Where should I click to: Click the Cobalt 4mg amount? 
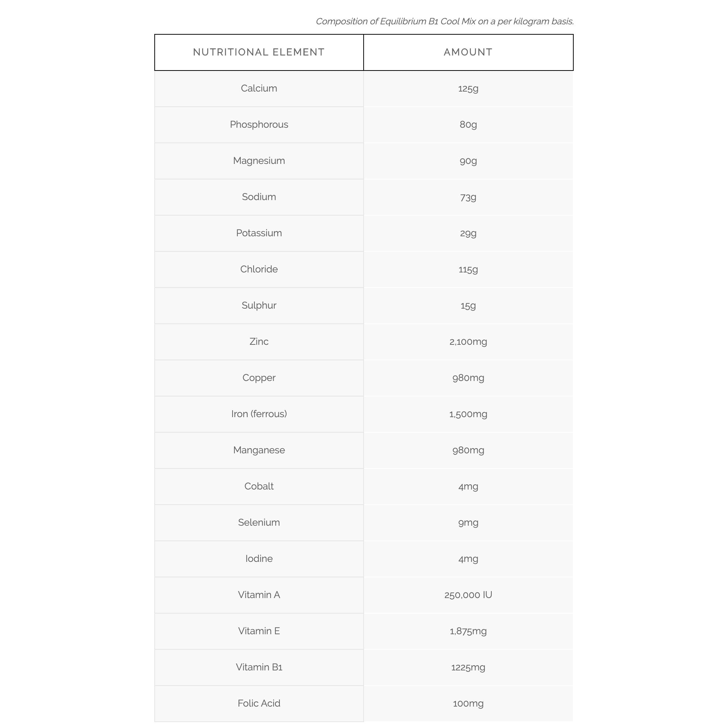coord(468,487)
